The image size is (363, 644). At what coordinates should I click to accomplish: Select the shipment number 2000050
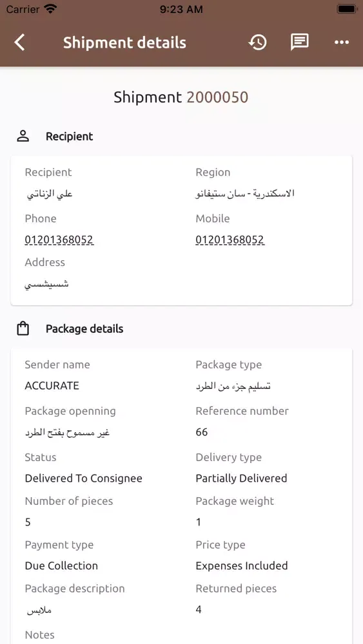click(x=217, y=97)
